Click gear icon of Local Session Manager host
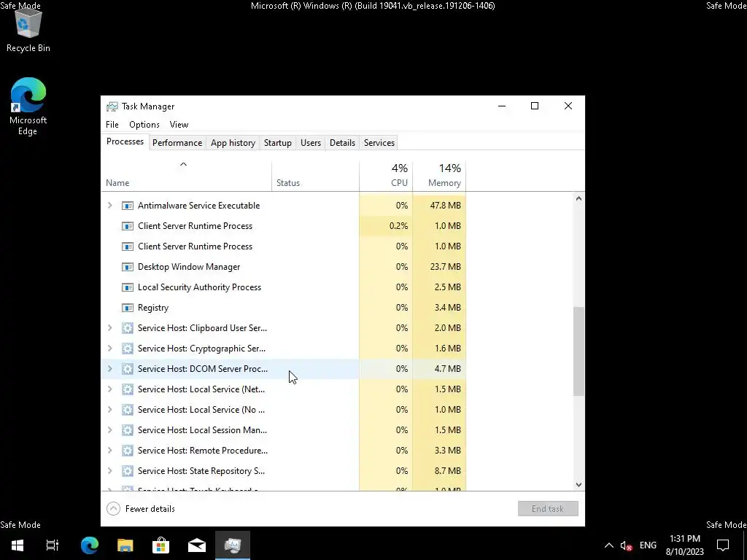Image resolution: width=747 pixels, height=560 pixels. [127, 430]
